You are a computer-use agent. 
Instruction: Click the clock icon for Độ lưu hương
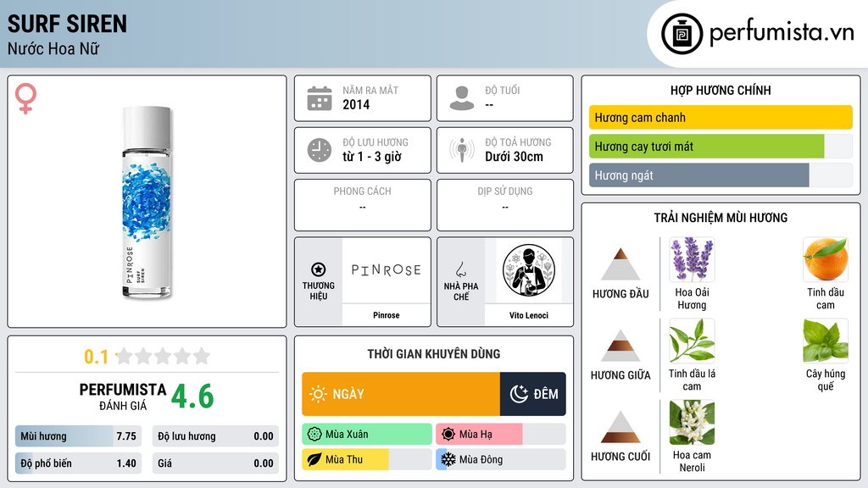pos(320,150)
